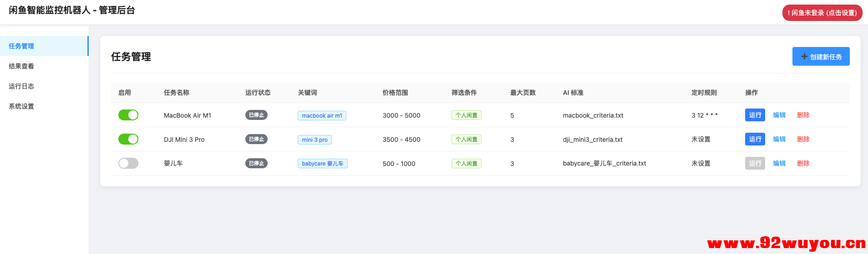Open the 闲鱼未登录 login settings badge
The width and height of the screenshot is (868, 254).
coord(822,13)
